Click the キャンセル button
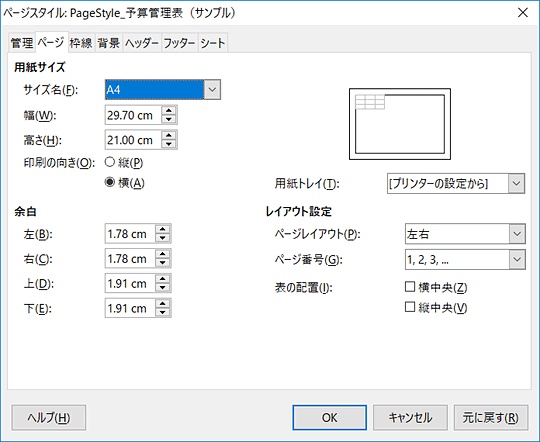Screen dimensions: 540x442 410,418
